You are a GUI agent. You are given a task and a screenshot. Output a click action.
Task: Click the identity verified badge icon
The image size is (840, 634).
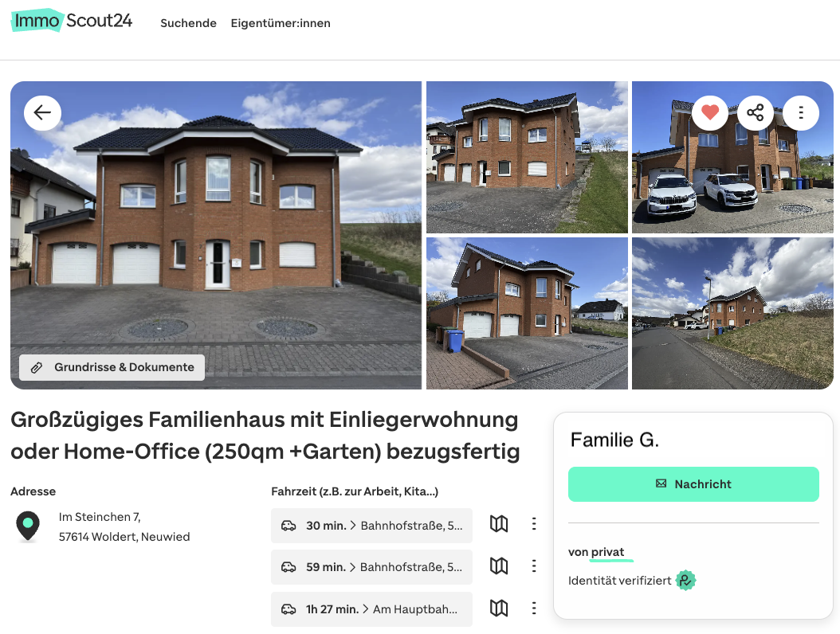pyautogui.click(x=685, y=581)
